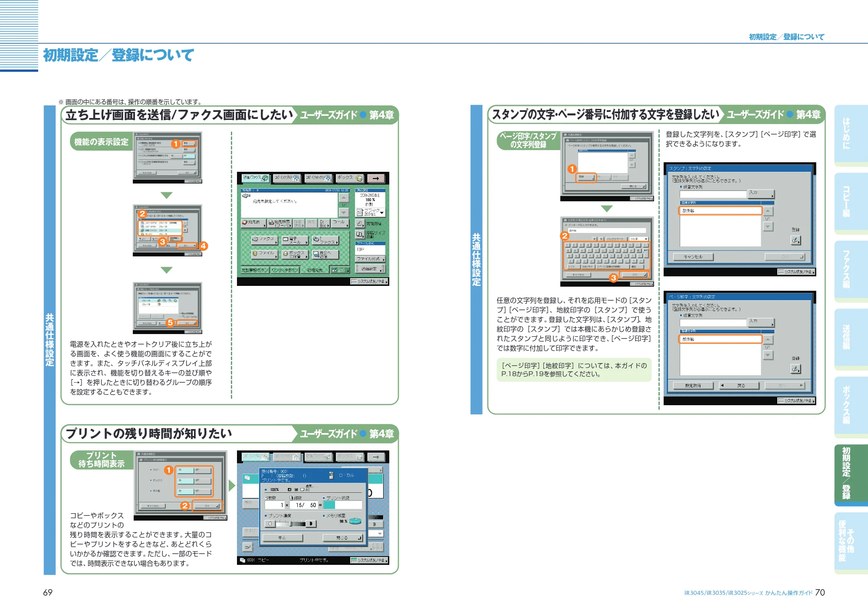The image size is (868, 613).
Task: Tap 登録 pencil icon in スタンプ dialog
Action: click(796, 240)
